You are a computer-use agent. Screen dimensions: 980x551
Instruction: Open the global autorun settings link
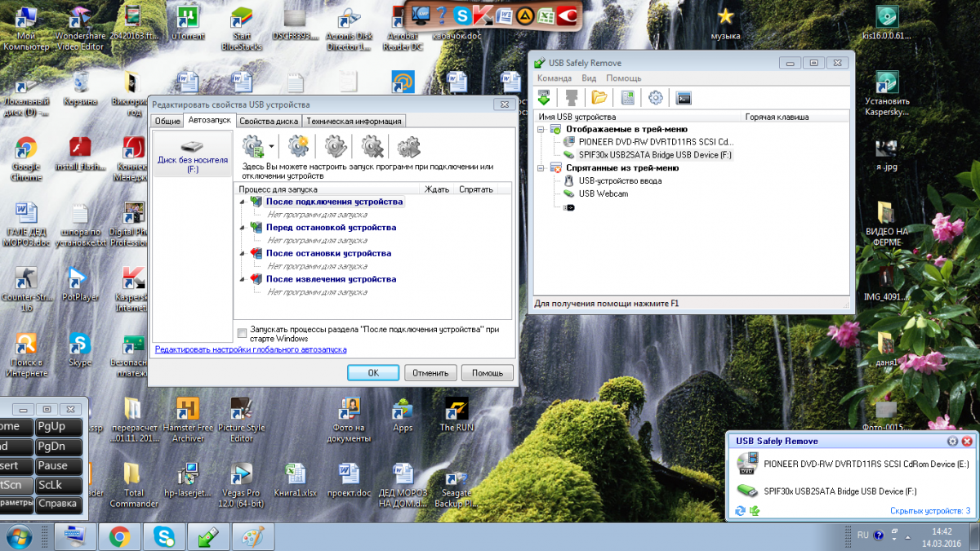[251, 349]
